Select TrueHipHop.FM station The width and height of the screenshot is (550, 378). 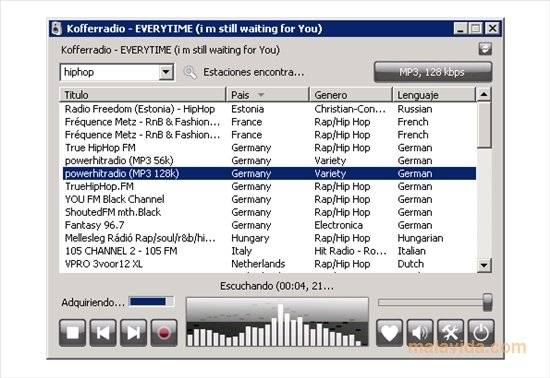coord(269,187)
